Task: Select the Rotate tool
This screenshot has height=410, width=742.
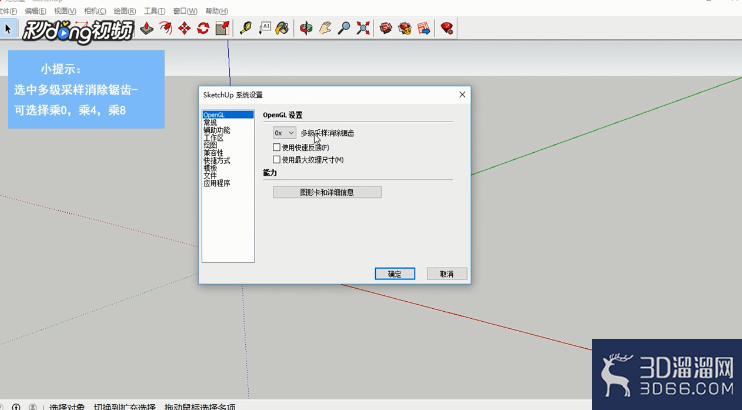Action: (203, 28)
